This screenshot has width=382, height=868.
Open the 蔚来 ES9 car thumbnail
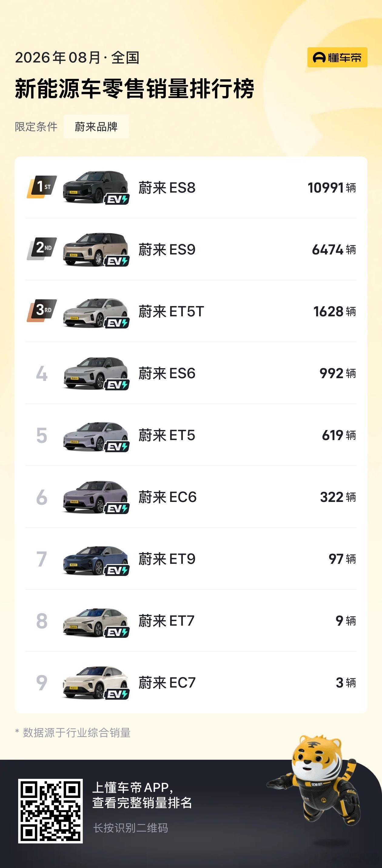click(96, 249)
